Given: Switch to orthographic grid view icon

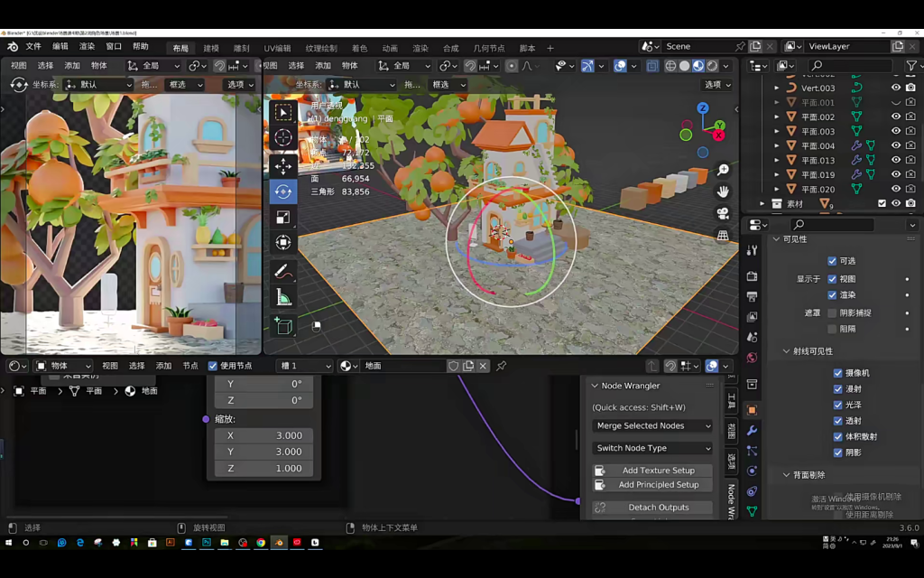Looking at the screenshot, I should point(723,236).
